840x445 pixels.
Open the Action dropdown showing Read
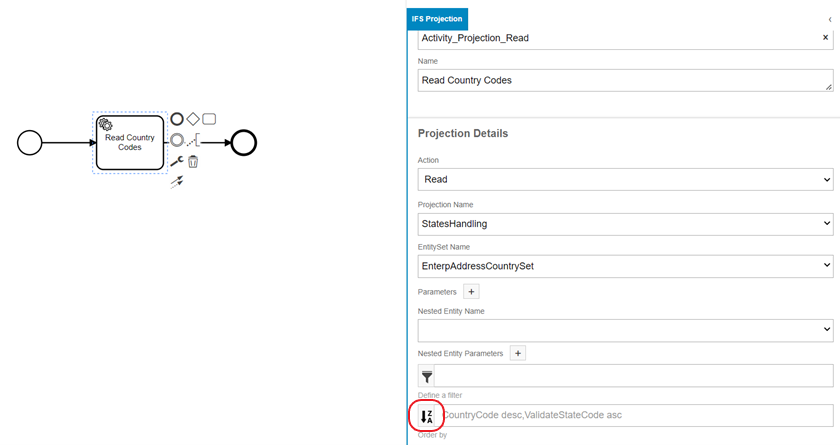(625, 179)
